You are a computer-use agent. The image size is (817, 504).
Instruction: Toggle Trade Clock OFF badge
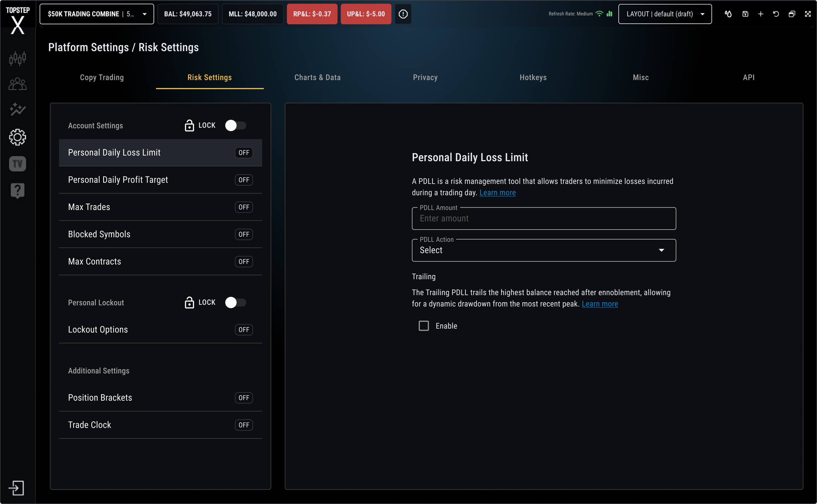[x=243, y=425]
